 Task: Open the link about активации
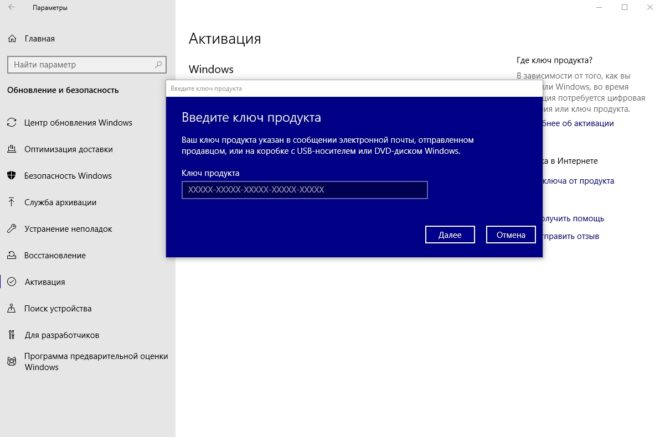[x=577, y=123]
